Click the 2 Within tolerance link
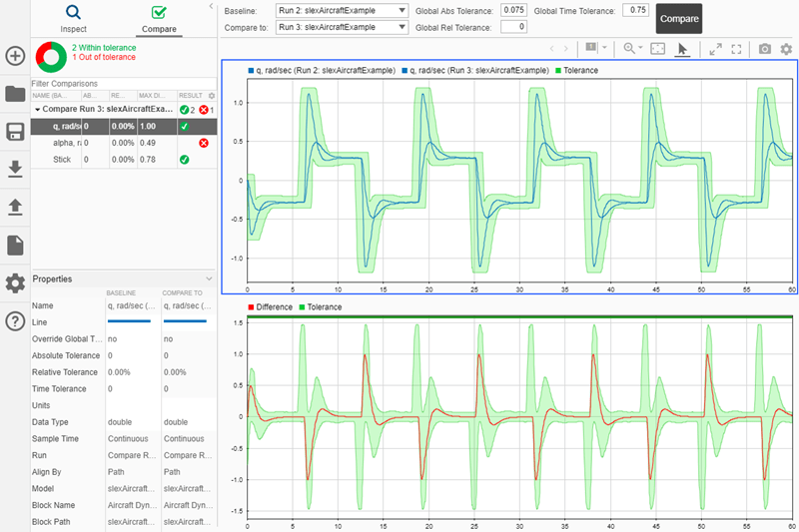 coord(104,47)
